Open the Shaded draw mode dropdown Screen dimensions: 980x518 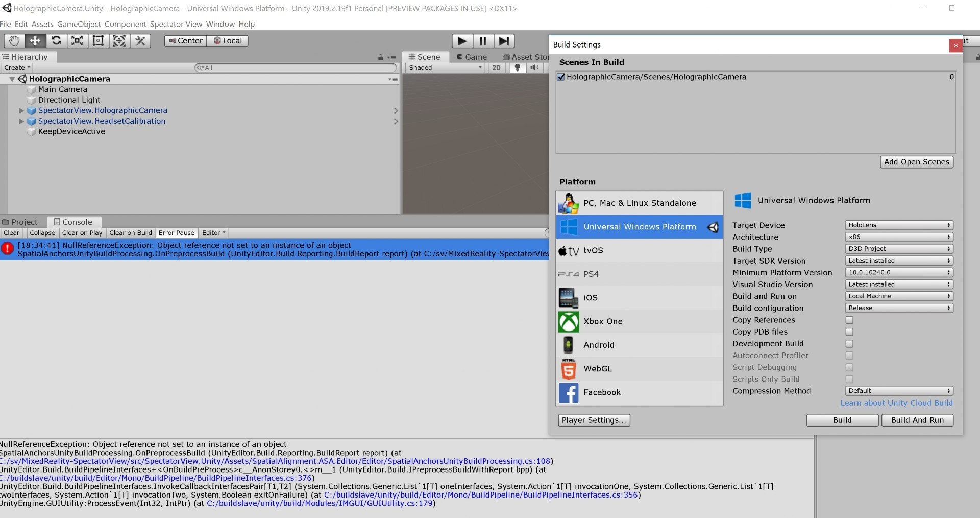coord(444,67)
